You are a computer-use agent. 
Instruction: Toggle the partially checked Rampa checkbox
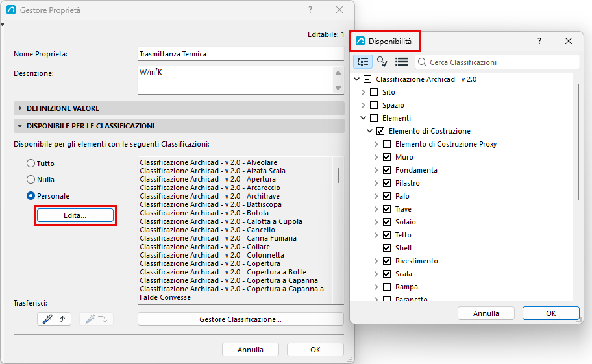387,287
